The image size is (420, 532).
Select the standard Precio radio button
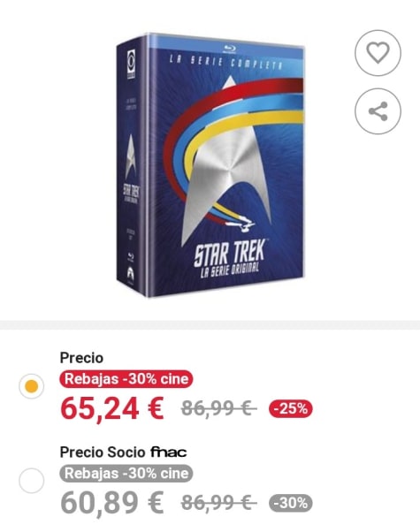(32, 386)
